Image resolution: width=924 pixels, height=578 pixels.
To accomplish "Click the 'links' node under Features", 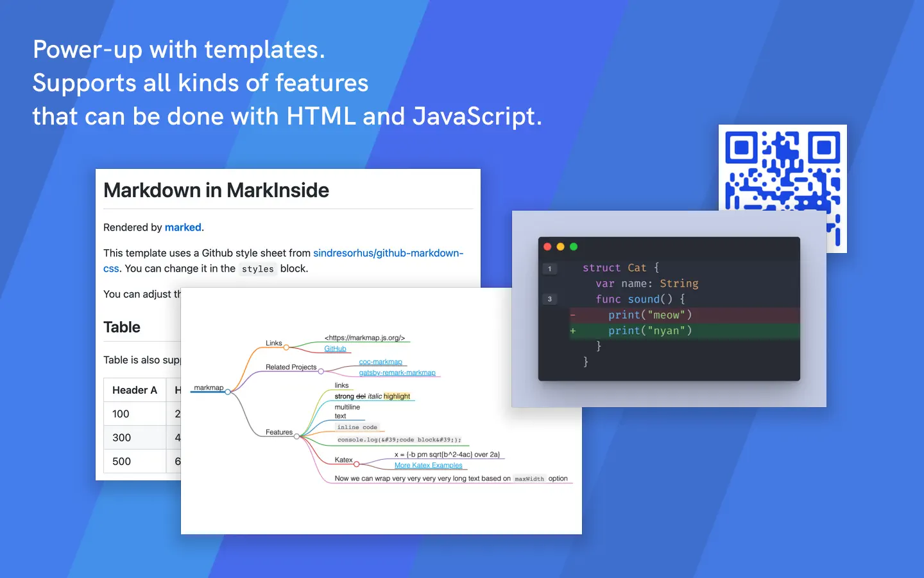I will coord(341,385).
